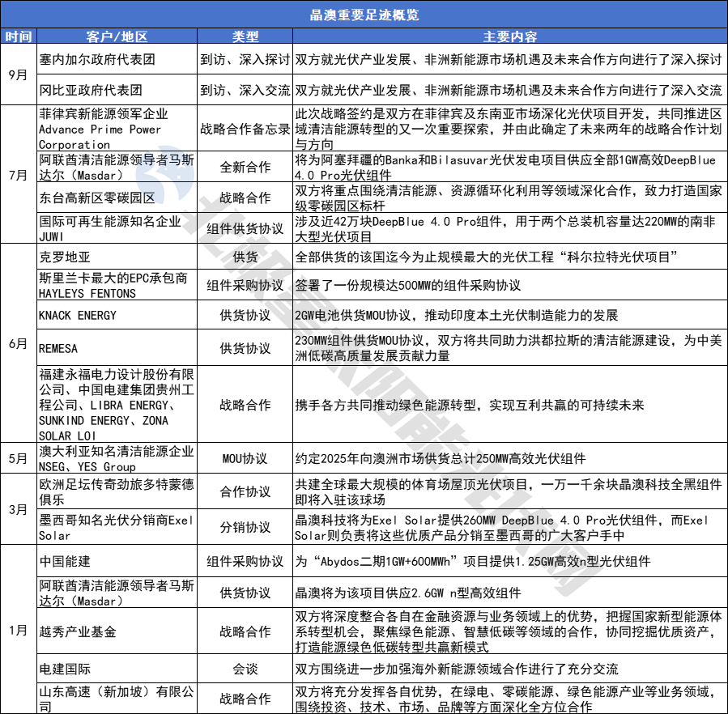Click content mentioning 220MW的南非大型光伏项目
Screen dimensions: 728x714
[510, 228]
